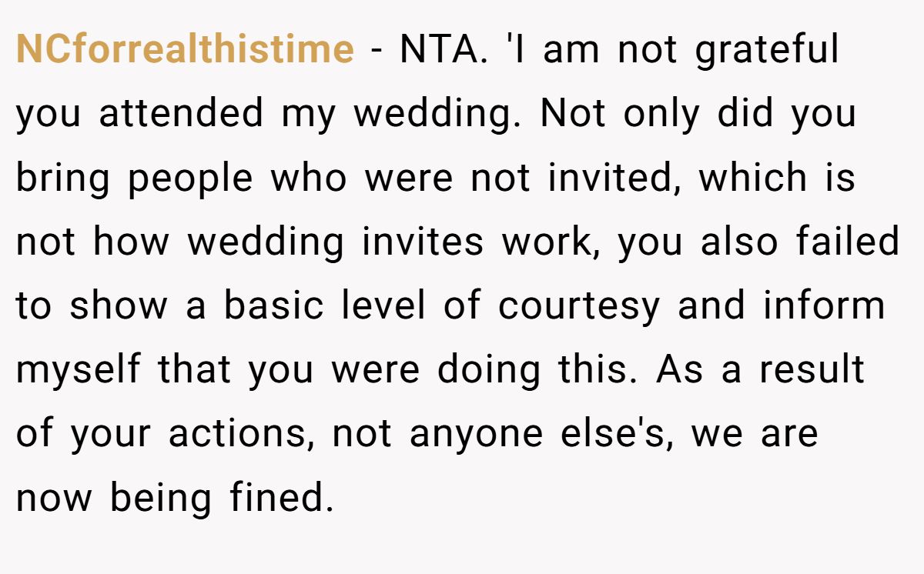
Task: Click the word 'grateful' in the comment
Action: (767, 51)
